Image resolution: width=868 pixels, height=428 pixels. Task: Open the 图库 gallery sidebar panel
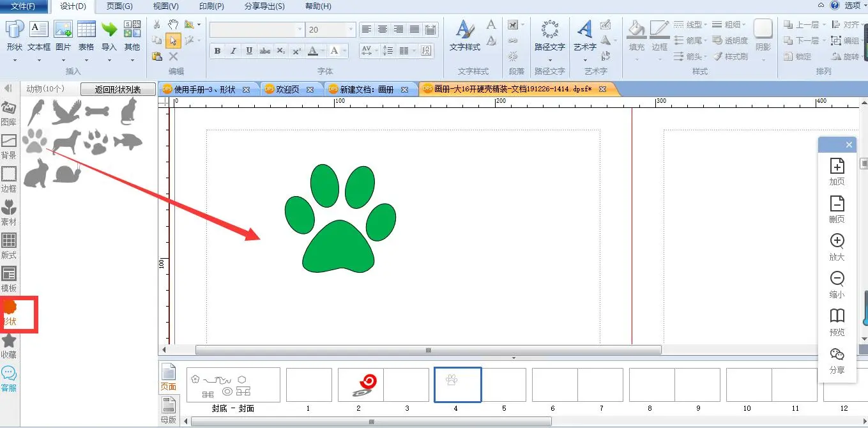tap(9, 114)
